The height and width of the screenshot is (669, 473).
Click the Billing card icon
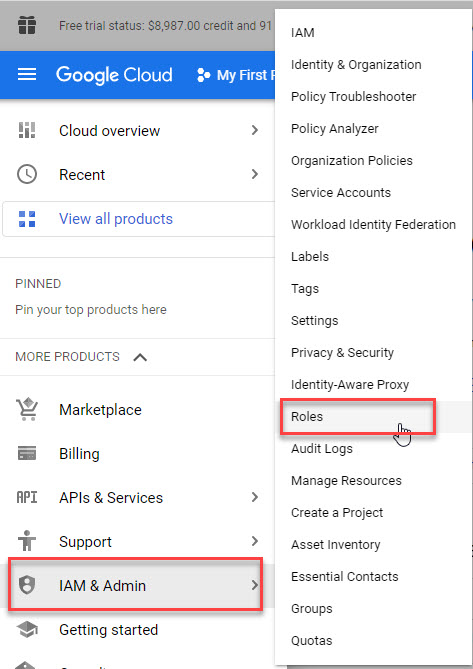tap(27, 453)
